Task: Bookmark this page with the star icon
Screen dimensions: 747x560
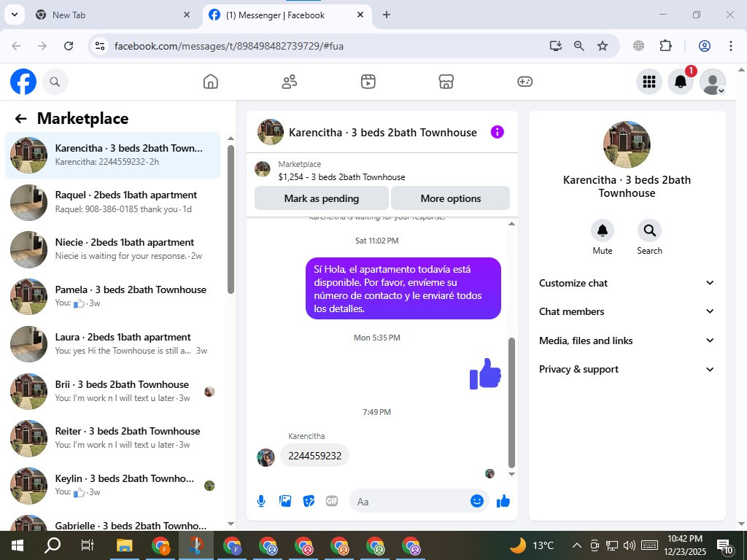Action: click(x=602, y=46)
